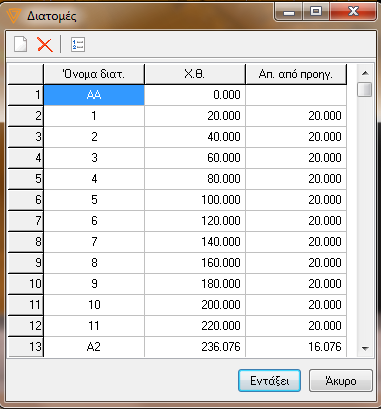This screenshot has height=409, width=381.
Task: Click the renumber sections list icon
Action: [x=78, y=44]
